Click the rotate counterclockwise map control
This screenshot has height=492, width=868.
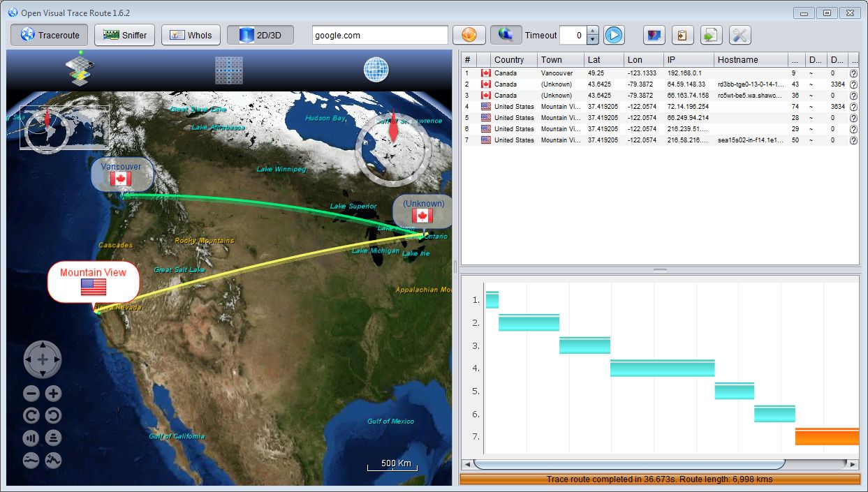point(52,415)
